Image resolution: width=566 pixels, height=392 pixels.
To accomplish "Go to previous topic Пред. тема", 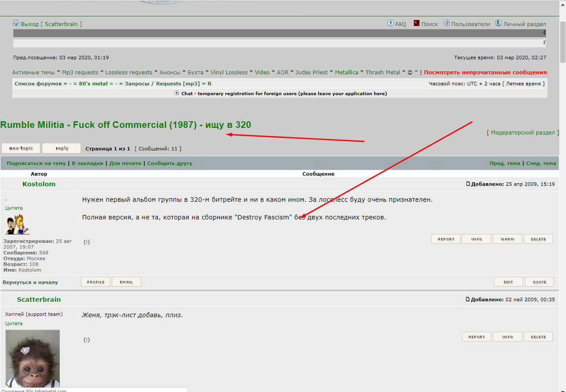I will [505, 163].
